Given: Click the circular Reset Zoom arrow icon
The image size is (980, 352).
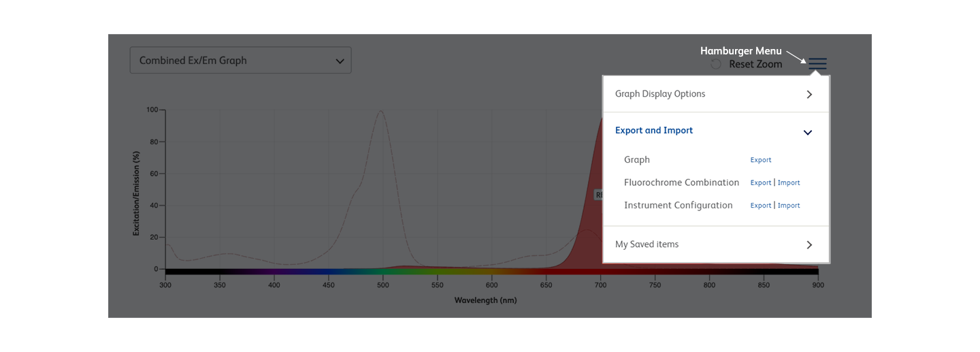Looking at the screenshot, I should coord(716,64).
